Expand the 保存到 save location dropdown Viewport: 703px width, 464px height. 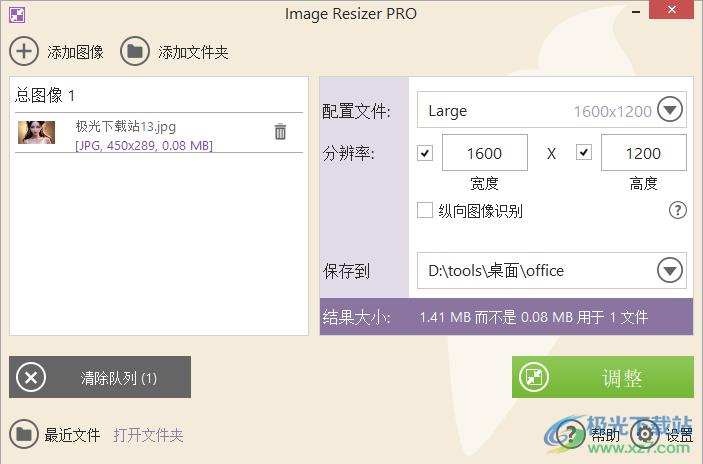pos(669,270)
